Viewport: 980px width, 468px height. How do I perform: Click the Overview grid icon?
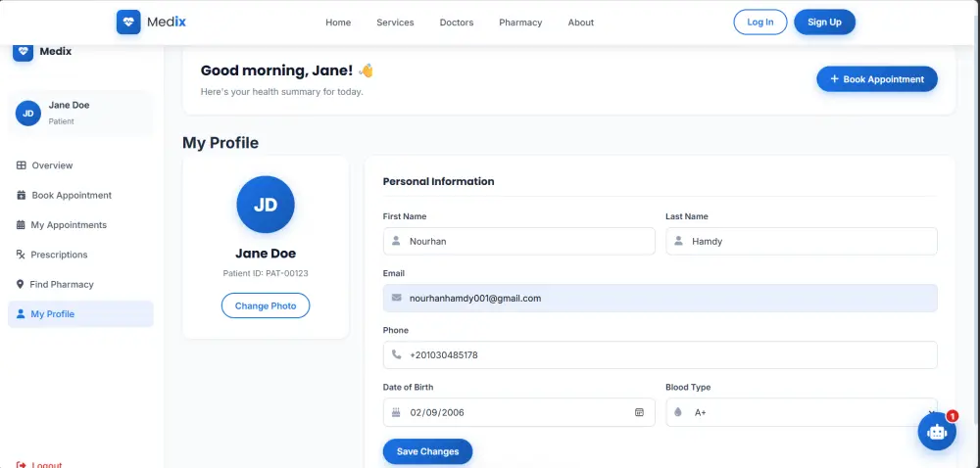click(22, 165)
